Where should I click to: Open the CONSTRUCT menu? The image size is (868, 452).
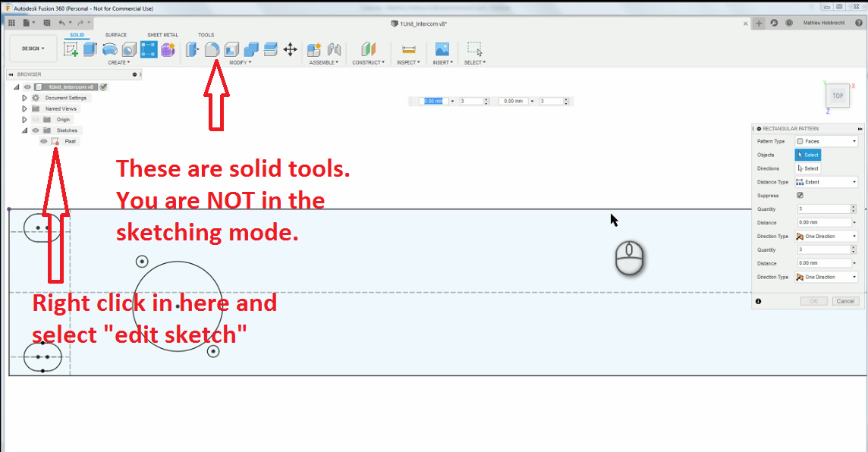pyautogui.click(x=368, y=62)
